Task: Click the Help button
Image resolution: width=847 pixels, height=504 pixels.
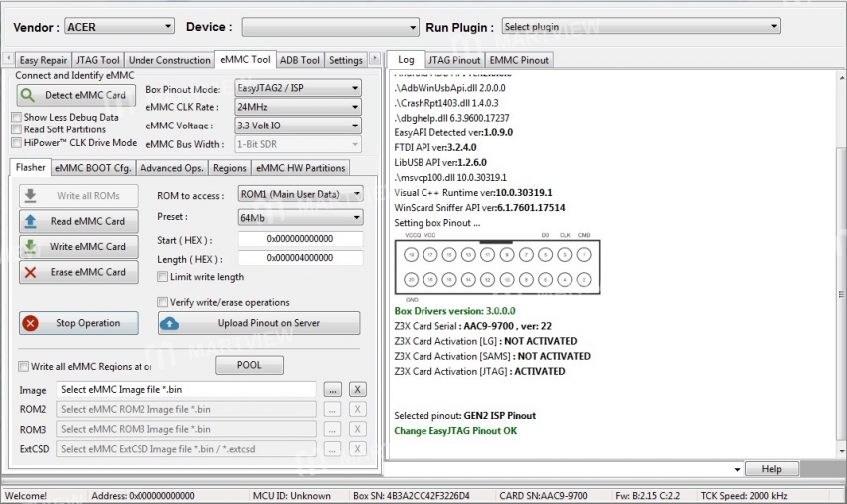Action: click(771, 469)
